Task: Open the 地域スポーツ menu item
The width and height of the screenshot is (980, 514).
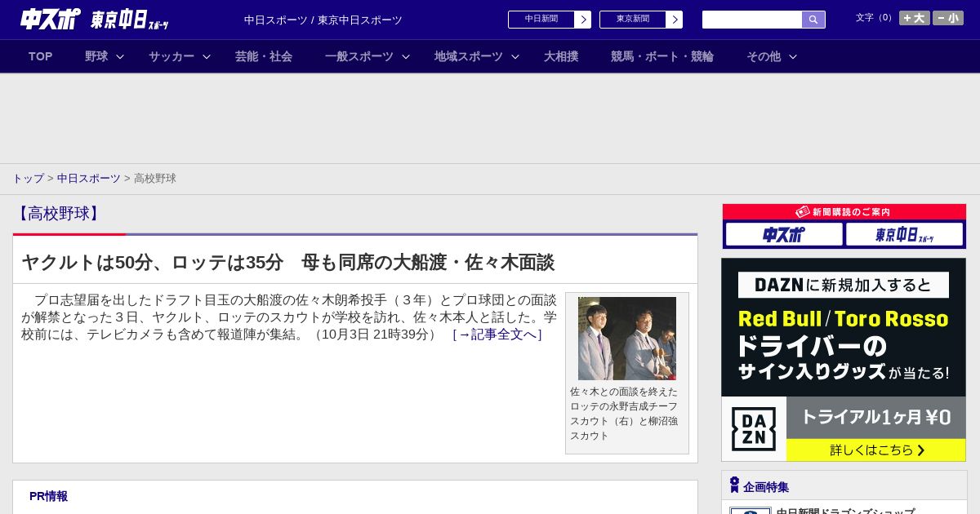Action: tap(469, 56)
